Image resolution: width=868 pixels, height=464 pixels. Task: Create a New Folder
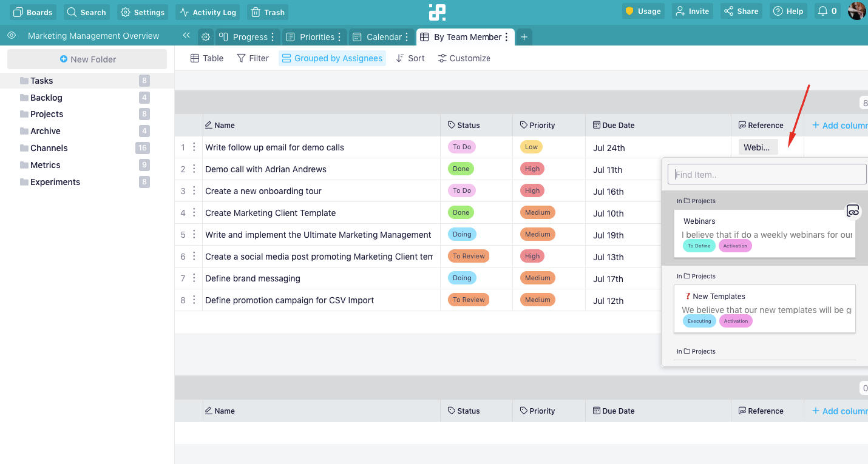87,59
